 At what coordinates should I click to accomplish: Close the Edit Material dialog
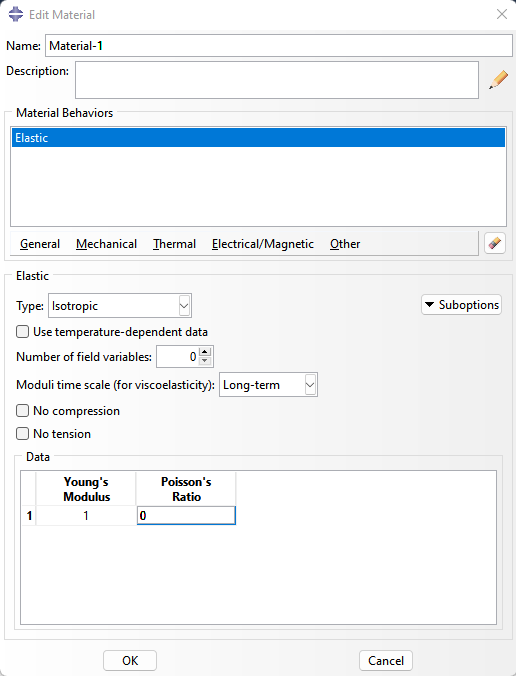point(501,14)
